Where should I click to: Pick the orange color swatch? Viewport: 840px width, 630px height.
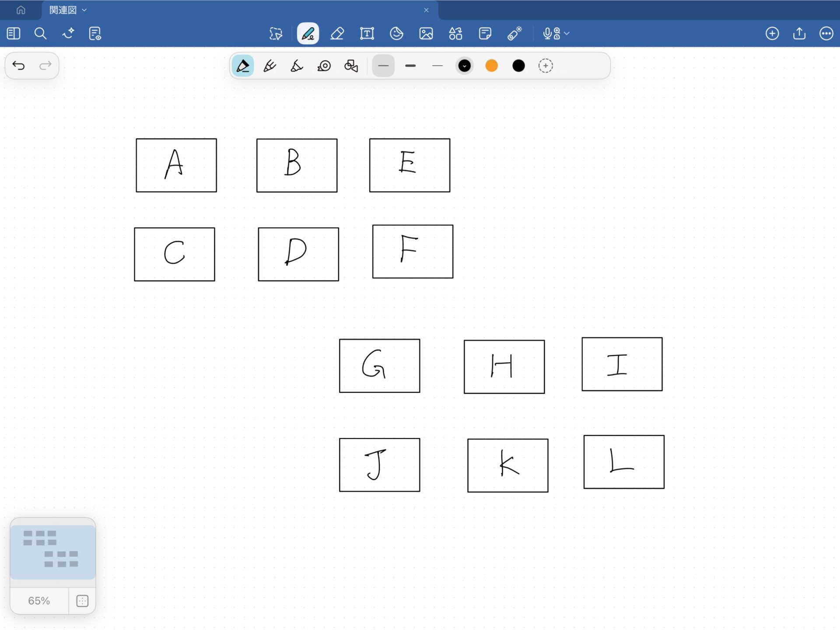tap(491, 66)
